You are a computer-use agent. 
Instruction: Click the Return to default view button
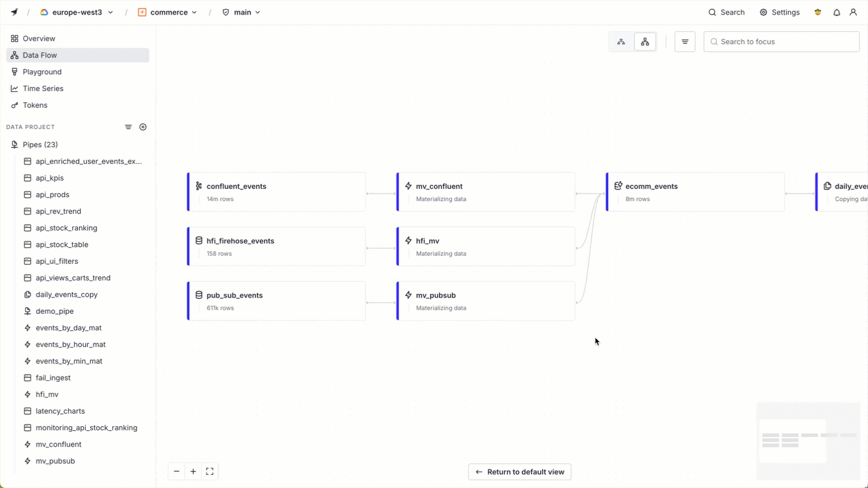[519, 471]
